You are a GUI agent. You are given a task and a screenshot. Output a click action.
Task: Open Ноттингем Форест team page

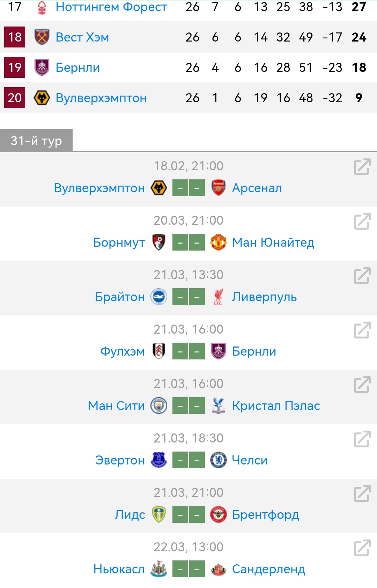coord(111,7)
